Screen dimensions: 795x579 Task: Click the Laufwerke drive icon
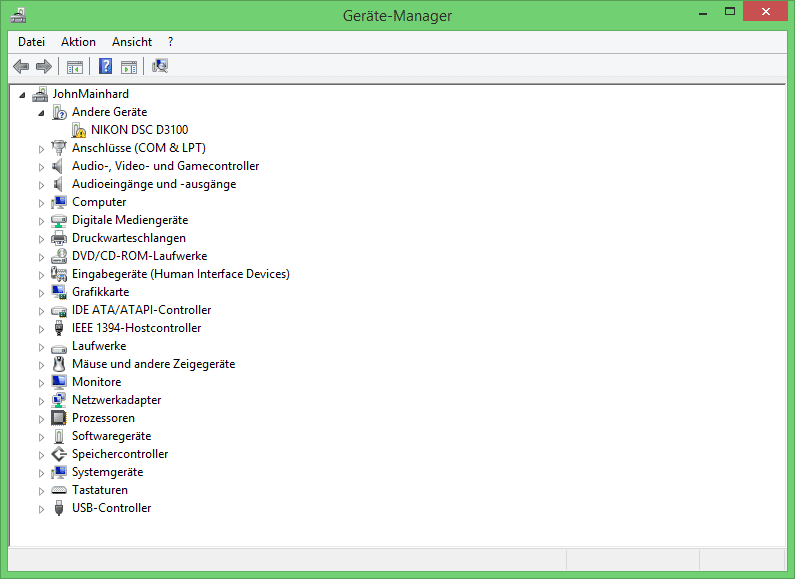pos(59,347)
